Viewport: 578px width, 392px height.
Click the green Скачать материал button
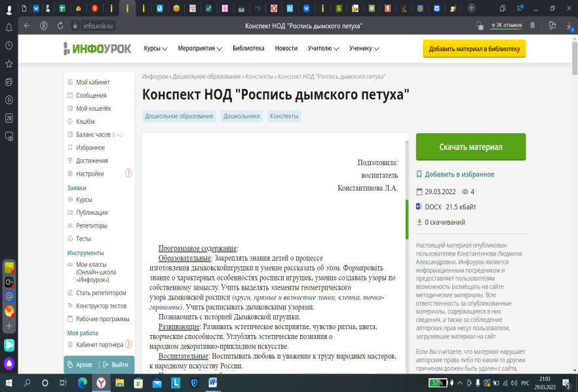(471, 147)
